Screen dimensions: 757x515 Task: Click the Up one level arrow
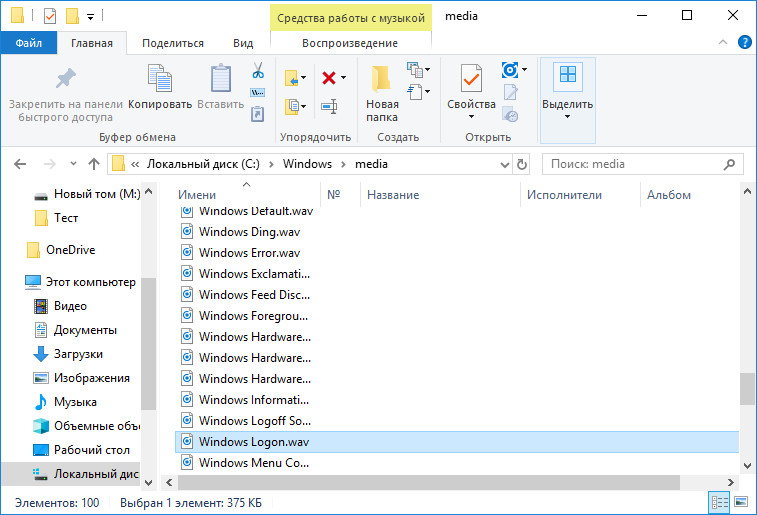coord(94,165)
